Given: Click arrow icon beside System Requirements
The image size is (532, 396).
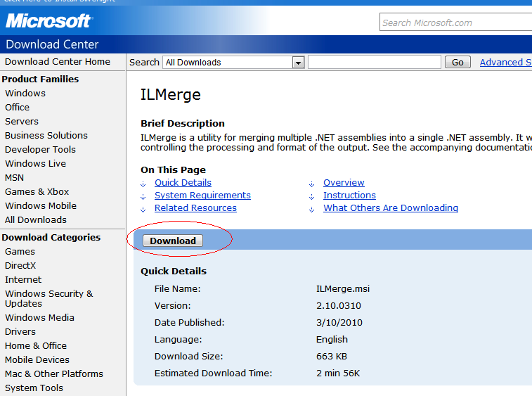Looking at the screenshot, I should click(143, 197).
